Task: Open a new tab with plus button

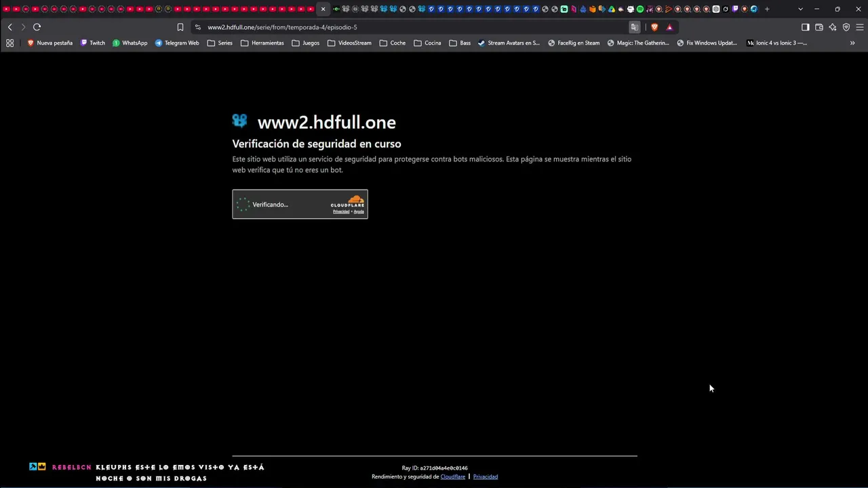Action: [x=767, y=9]
